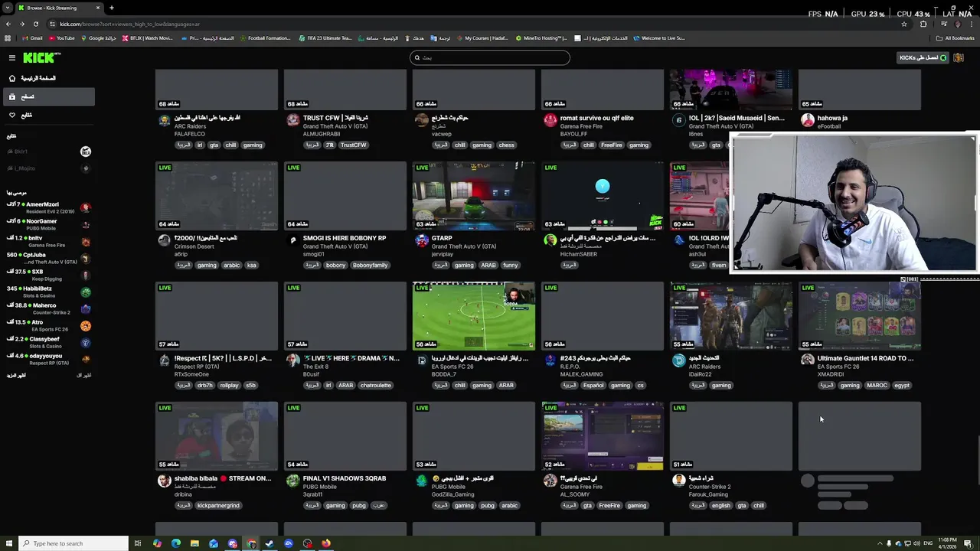This screenshot has width=980, height=551.
Task: Select the egypt tag under XMADRIDI
Action: pos(902,385)
